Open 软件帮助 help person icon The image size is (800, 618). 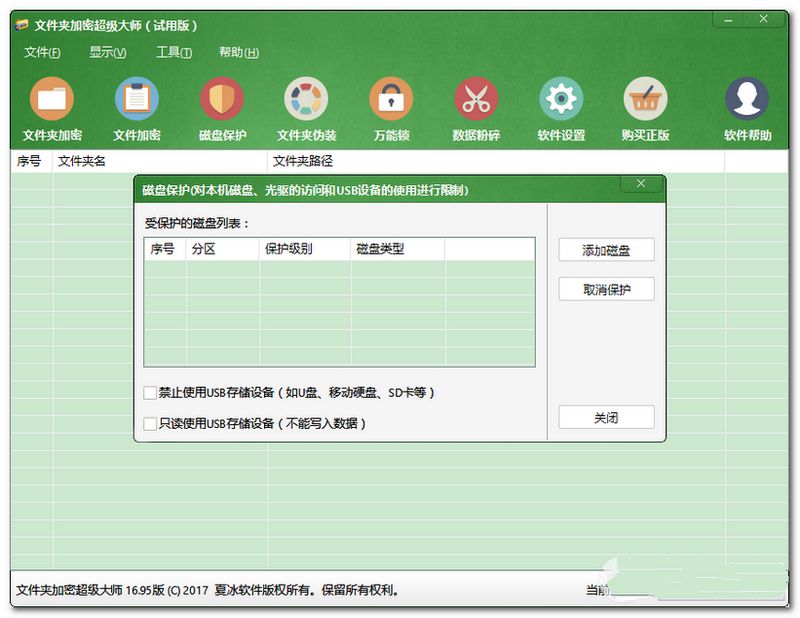click(747, 109)
